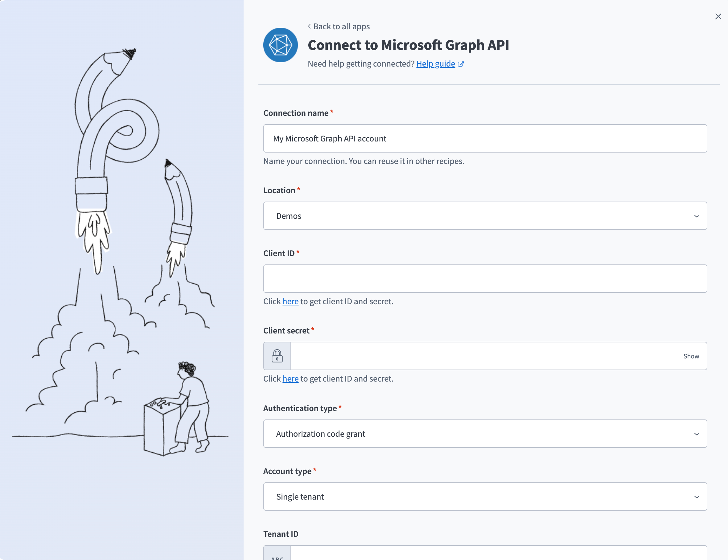Close the connection dialog with the X

[718, 16]
